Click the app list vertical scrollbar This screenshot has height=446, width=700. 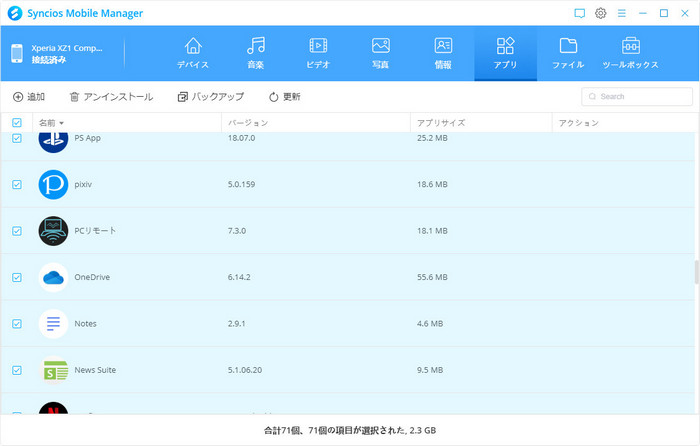[x=695, y=272]
